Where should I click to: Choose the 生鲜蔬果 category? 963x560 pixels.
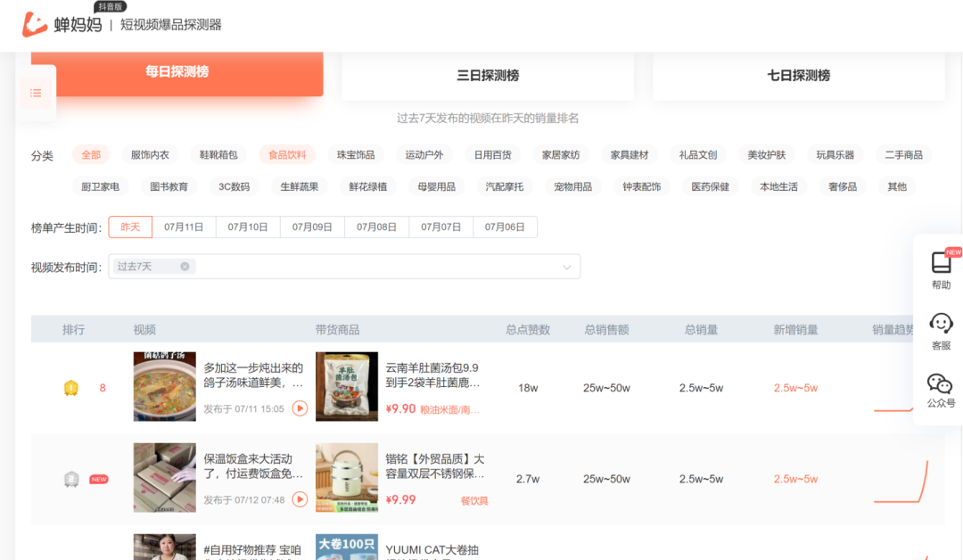click(x=299, y=186)
